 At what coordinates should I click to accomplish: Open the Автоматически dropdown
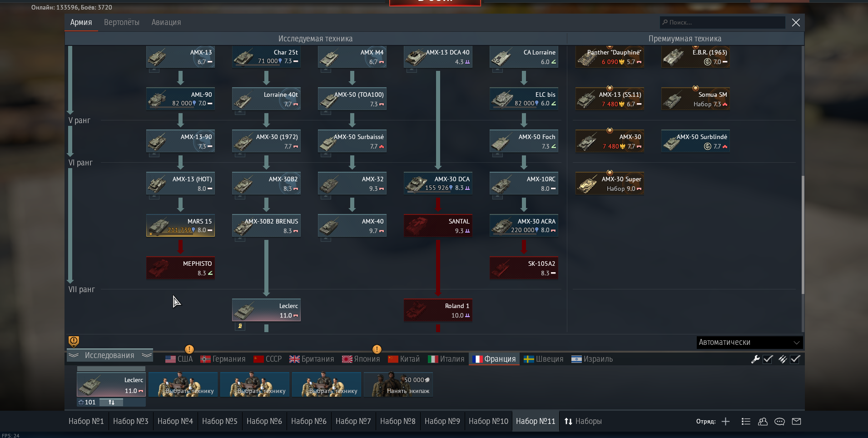749,342
